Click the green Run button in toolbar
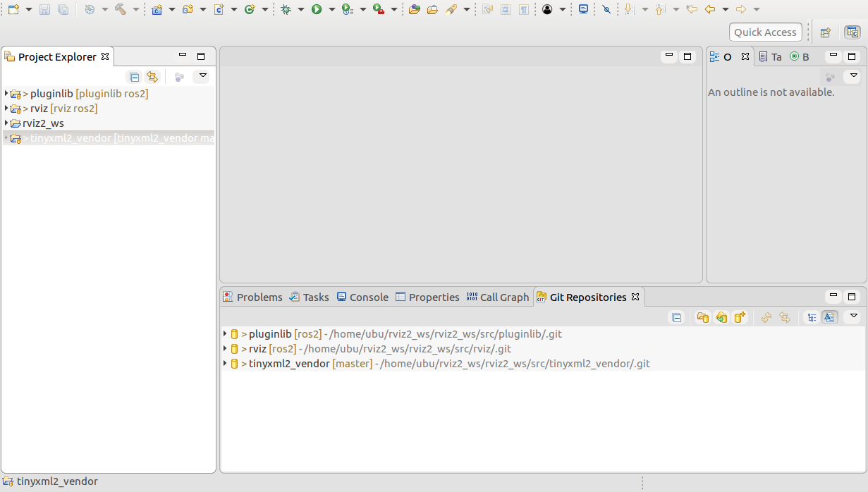 [317, 9]
